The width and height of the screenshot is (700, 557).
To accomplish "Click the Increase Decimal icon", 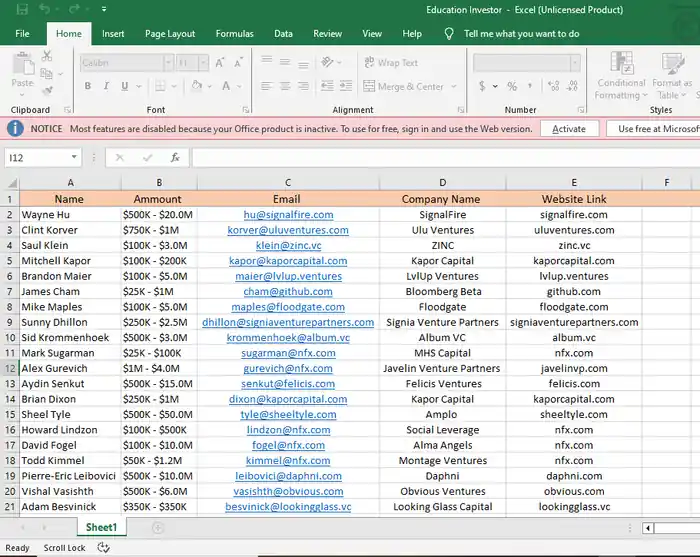I will [554, 86].
